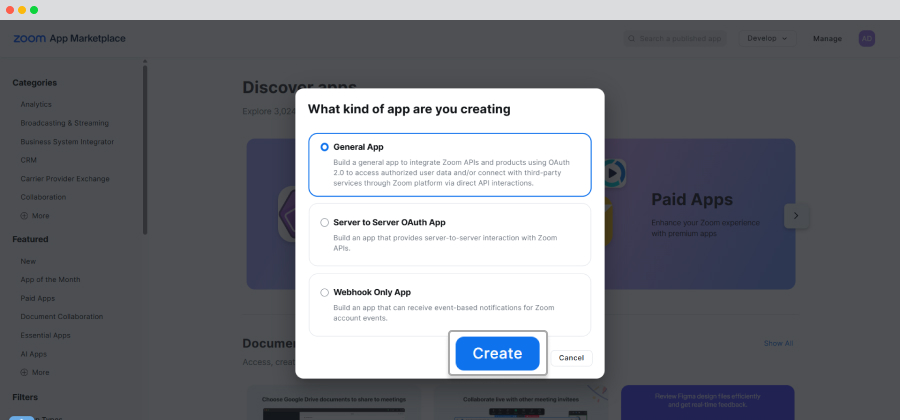Go to the Zoom App Marketplace logo
Viewport: 900px width, 420px height.
coord(69,38)
